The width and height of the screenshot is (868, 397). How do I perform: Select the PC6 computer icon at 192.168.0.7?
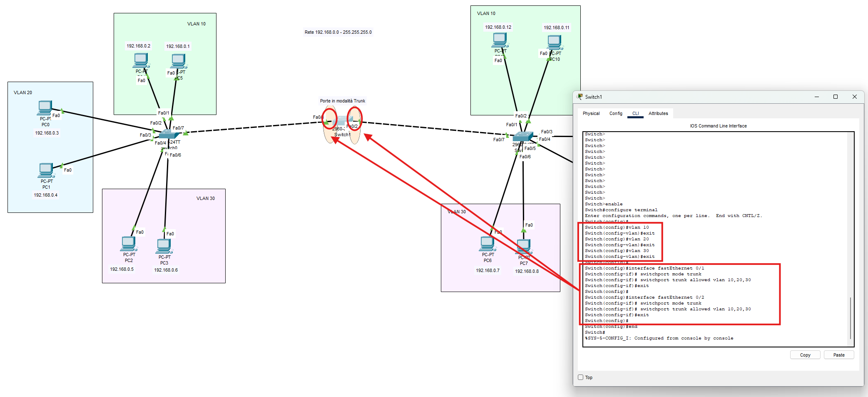487,244
